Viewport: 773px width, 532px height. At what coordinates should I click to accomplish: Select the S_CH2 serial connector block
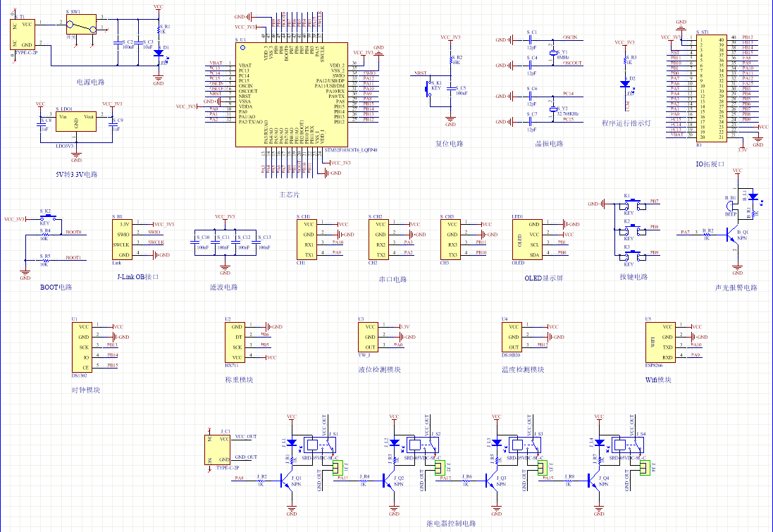(x=378, y=239)
